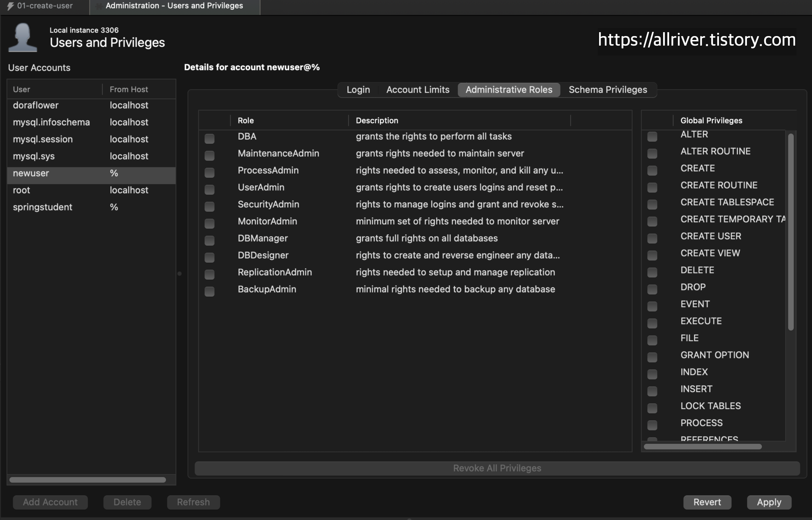The height and width of the screenshot is (520, 812).
Task: Click Revoke All Privileges button
Action: tap(497, 468)
